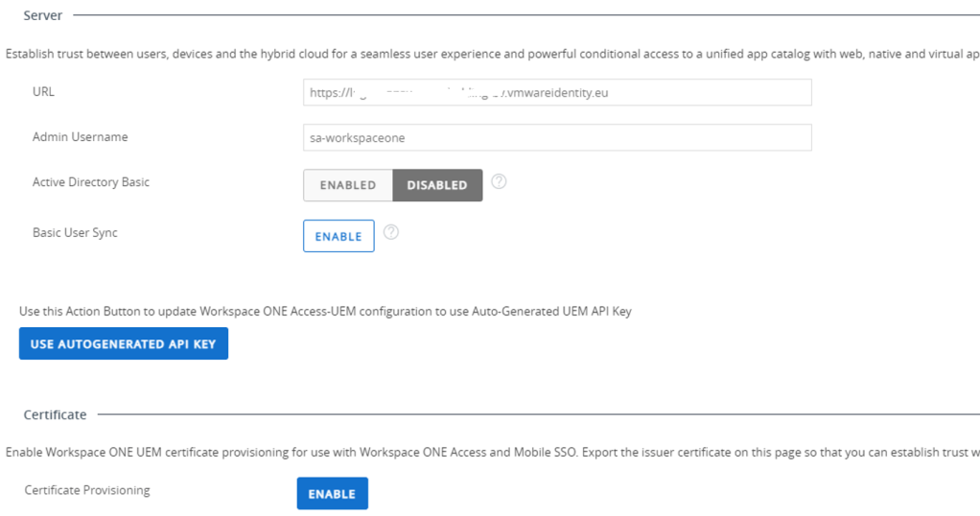Screen dimensions: 980x516
Task: Click the help icon beside Basic User Sync
Action: pyautogui.click(x=390, y=232)
